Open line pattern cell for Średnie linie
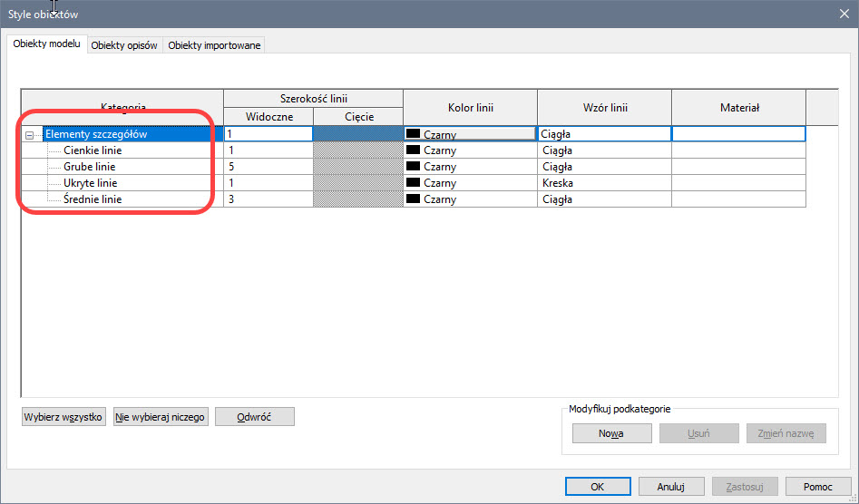The height and width of the screenshot is (504, 859). coord(603,199)
